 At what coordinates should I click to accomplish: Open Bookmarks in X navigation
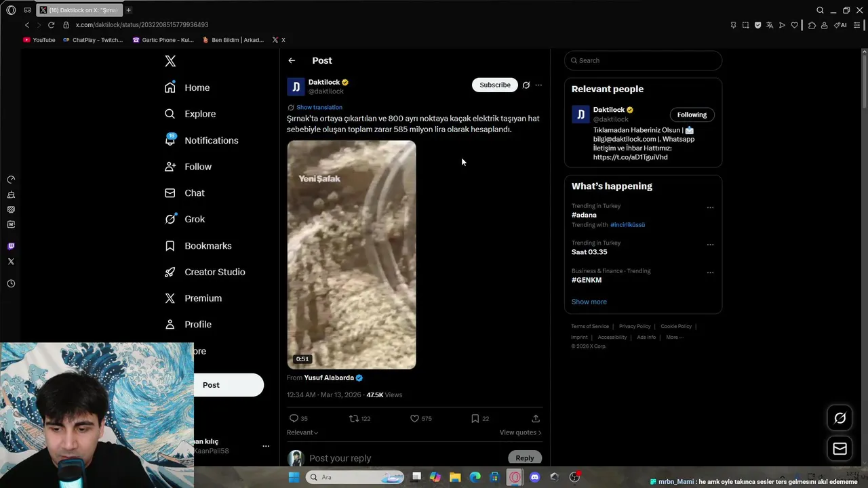click(x=199, y=245)
